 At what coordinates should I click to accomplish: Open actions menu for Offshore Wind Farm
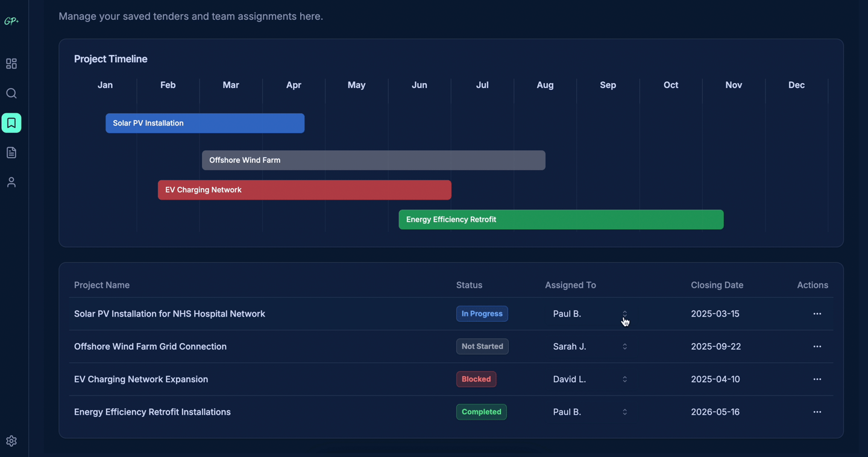817,347
